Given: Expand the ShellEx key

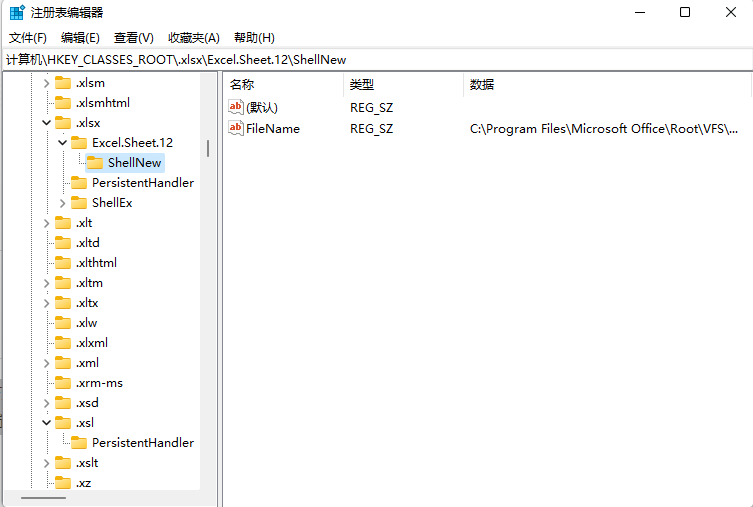Looking at the screenshot, I should (x=62, y=203).
